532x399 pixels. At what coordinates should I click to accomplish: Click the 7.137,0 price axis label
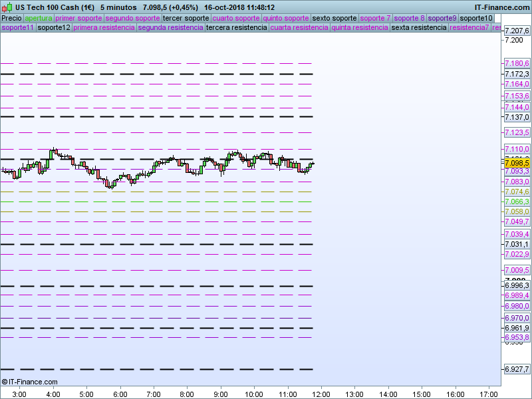(517, 117)
